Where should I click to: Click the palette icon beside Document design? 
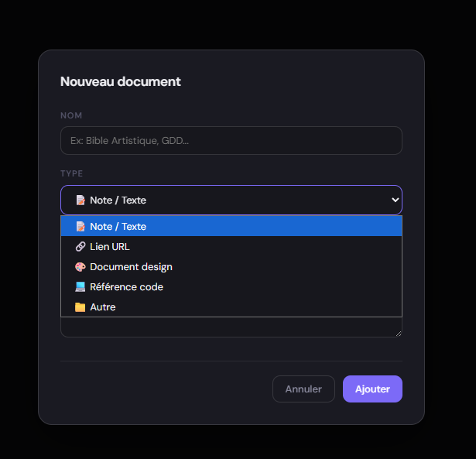80,266
